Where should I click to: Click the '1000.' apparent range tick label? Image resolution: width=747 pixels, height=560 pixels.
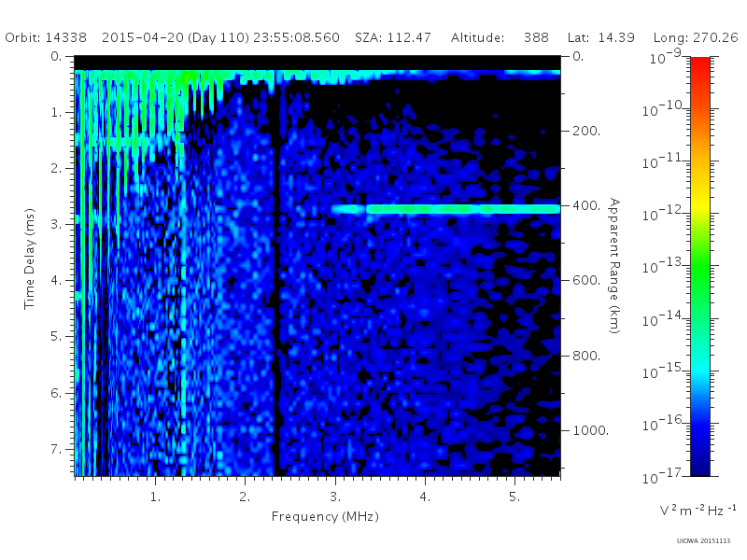pyautogui.click(x=591, y=430)
